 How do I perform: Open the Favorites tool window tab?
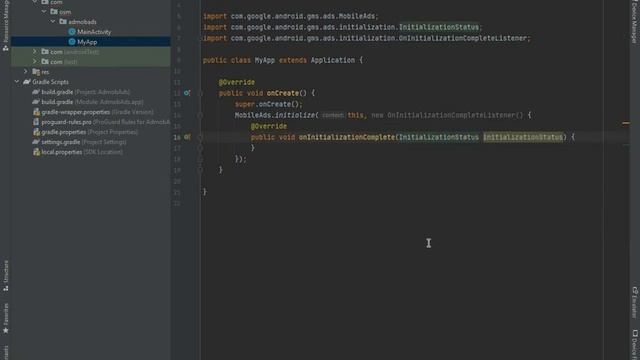[6, 318]
